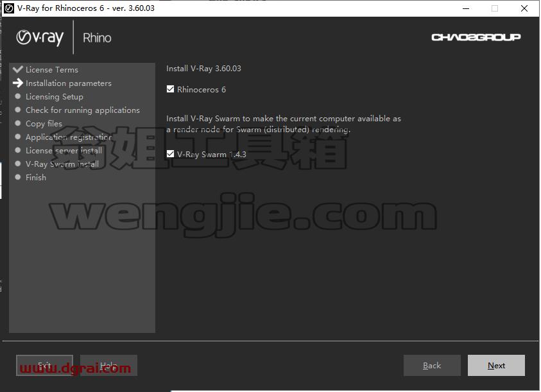Select the License server install step
Image resolution: width=541 pixels, height=392 pixels.
64,151
